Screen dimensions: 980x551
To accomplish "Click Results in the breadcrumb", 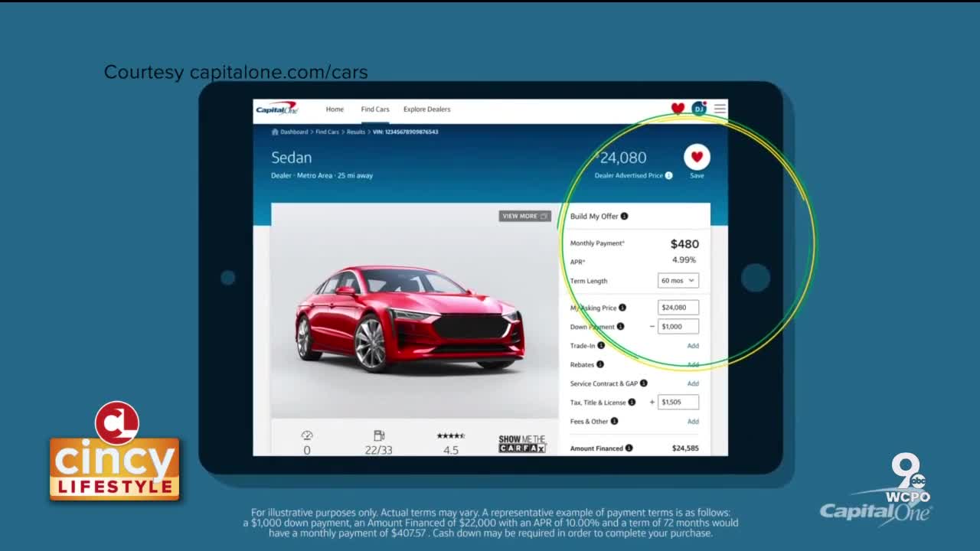I will (x=356, y=132).
